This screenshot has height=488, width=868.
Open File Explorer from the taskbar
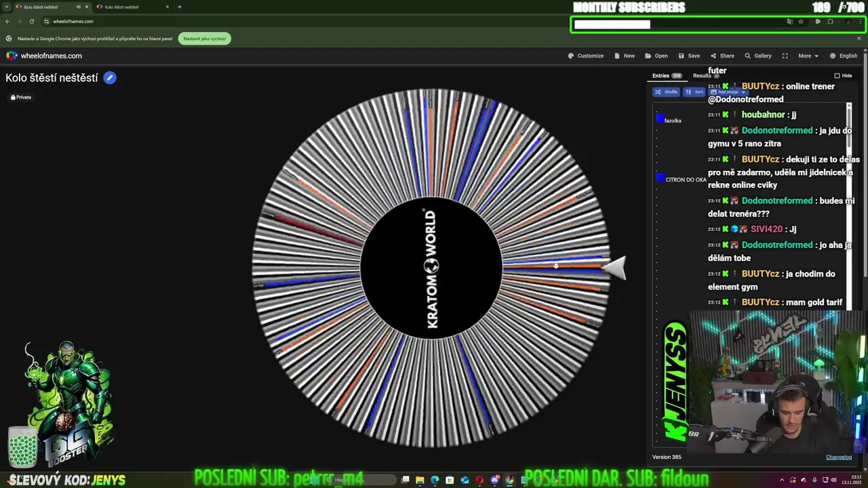[420, 480]
